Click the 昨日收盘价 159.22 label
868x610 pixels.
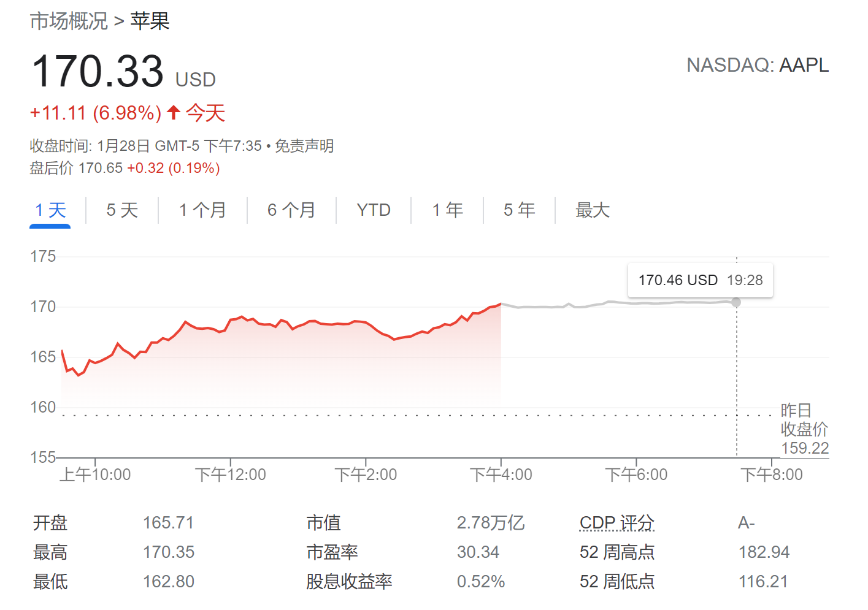pyautogui.click(x=804, y=429)
